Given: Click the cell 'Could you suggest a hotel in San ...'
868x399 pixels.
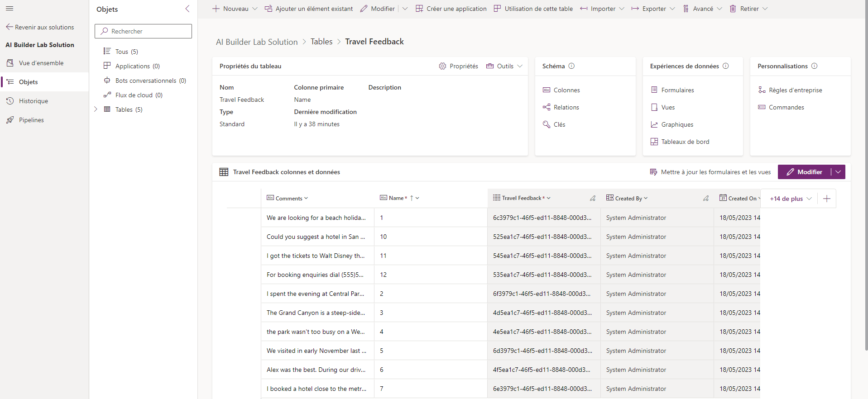Looking at the screenshot, I should pos(318,237).
